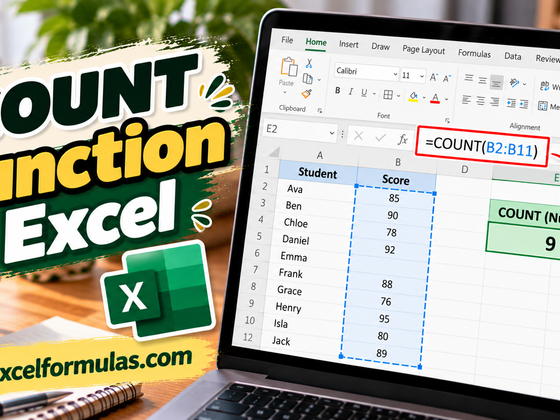The width and height of the screenshot is (560, 420).
Task: Expand the Orientation options arrow
Action: [x=524, y=84]
